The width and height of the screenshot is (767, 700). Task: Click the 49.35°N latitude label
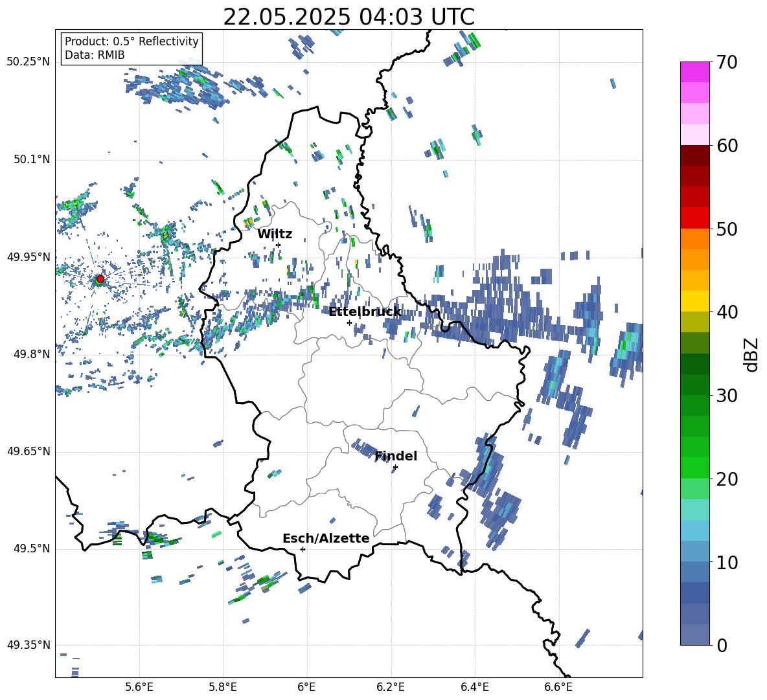29,645
